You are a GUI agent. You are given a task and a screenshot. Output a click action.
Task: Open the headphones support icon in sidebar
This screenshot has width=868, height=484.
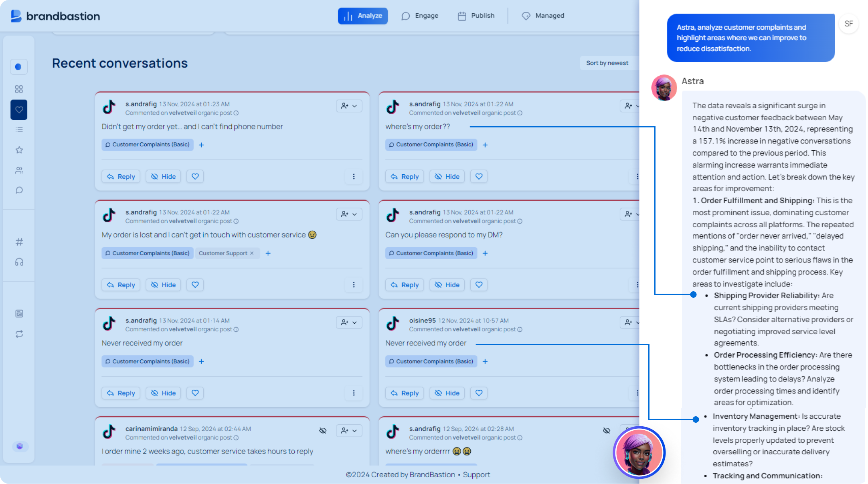tap(19, 262)
